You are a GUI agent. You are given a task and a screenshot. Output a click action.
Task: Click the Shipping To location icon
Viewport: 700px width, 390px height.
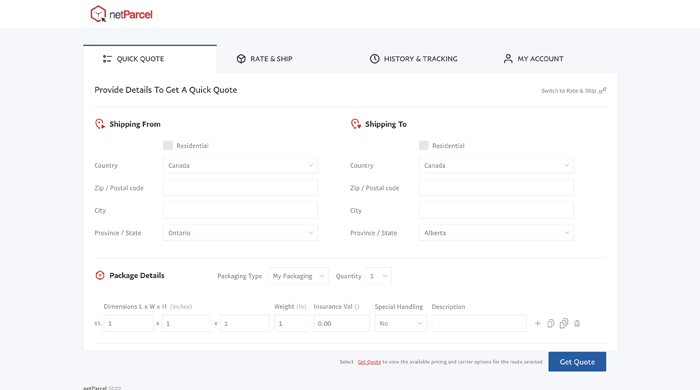coord(355,124)
